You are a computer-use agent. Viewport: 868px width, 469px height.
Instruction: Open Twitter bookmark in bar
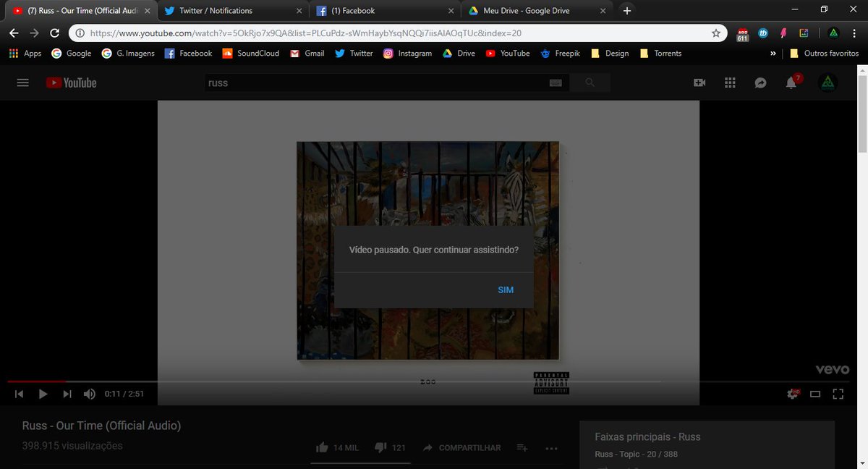354,54
